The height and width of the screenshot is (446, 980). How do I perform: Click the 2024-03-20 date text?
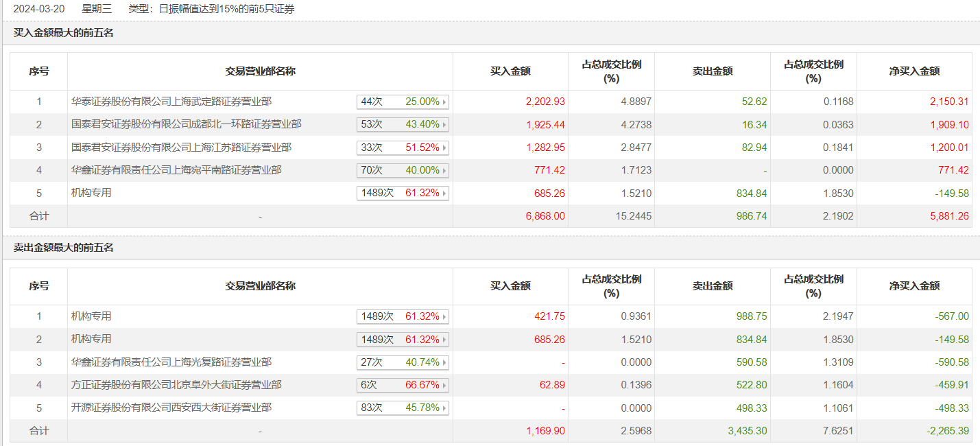click(x=39, y=9)
